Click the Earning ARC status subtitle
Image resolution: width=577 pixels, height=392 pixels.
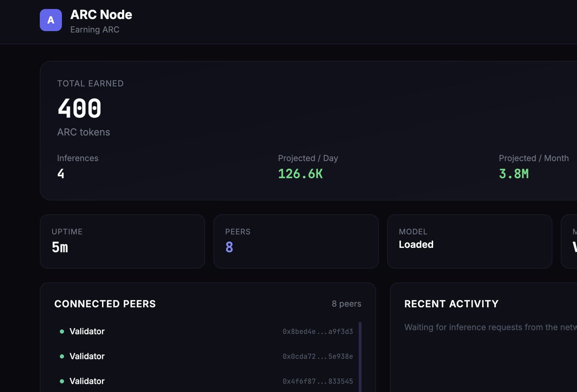95,29
